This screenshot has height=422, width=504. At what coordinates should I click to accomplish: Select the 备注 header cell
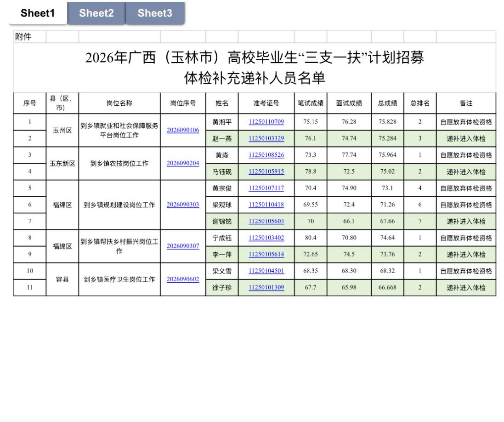tap(466, 103)
